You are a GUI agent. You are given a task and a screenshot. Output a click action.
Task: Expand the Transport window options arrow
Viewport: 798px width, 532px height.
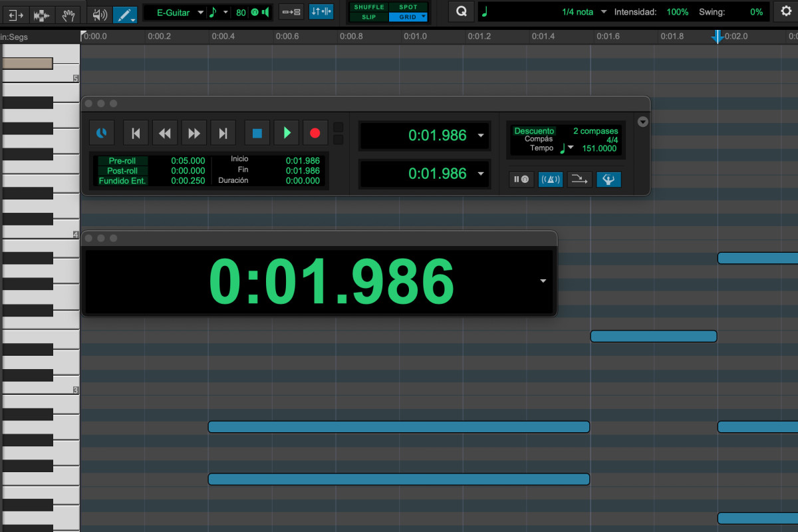642,121
